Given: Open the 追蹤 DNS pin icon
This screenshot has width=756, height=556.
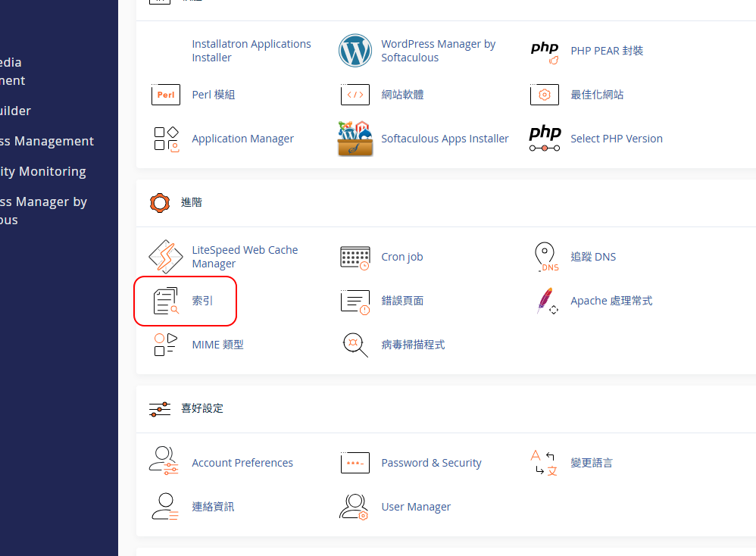Looking at the screenshot, I should tap(545, 257).
